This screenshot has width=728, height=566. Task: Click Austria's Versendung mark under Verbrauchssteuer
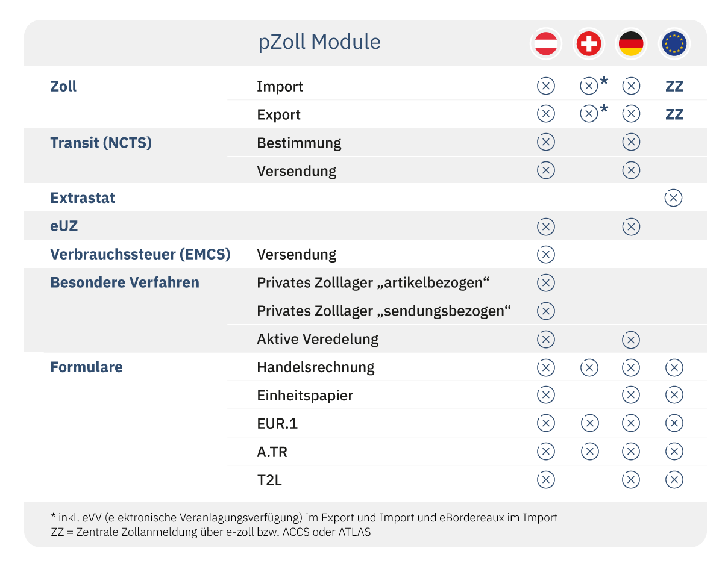(x=545, y=255)
